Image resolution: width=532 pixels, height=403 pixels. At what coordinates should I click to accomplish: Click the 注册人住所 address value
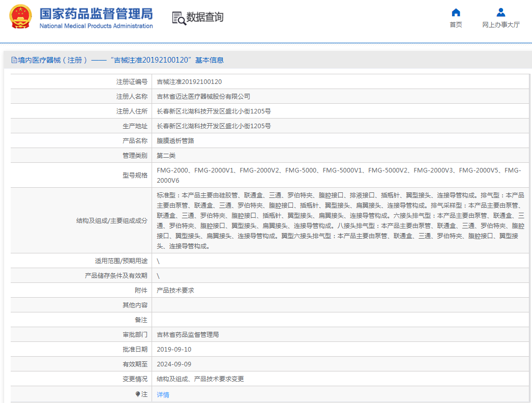coord(214,111)
